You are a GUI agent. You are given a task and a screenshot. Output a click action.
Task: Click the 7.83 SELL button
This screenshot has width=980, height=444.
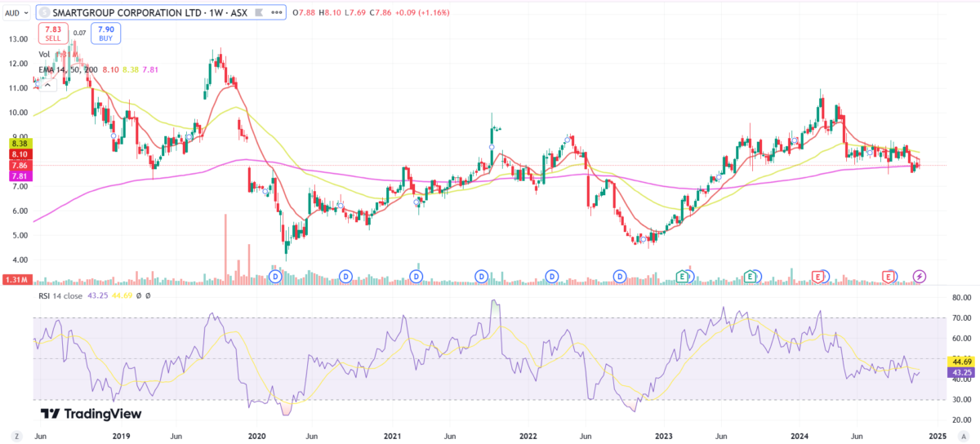point(52,33)
